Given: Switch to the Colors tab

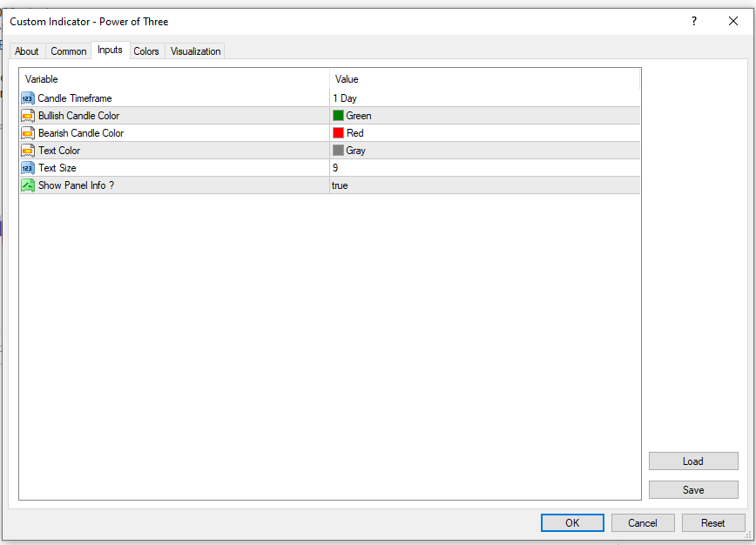Looking at the screenshot, I should [x=146, y=50].
